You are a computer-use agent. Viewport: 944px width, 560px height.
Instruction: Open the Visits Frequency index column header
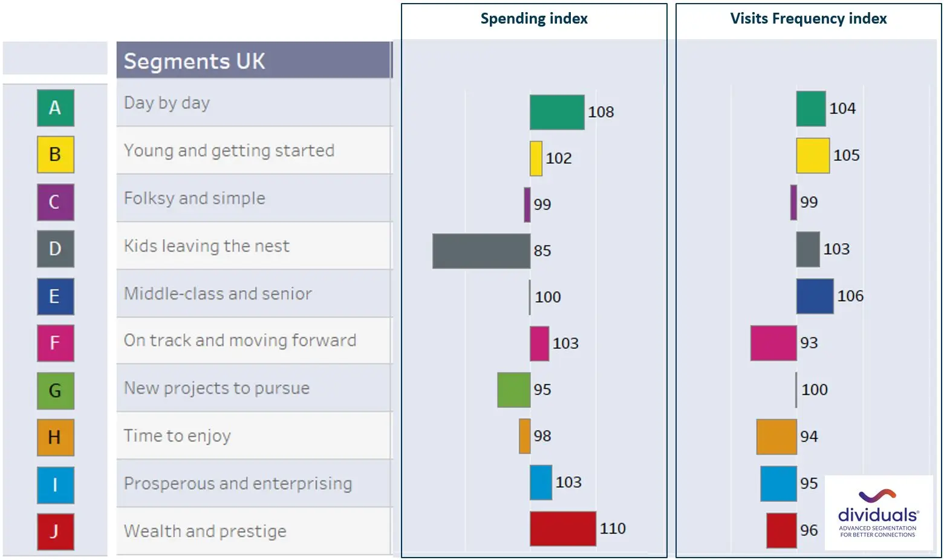tap(809, 19)
